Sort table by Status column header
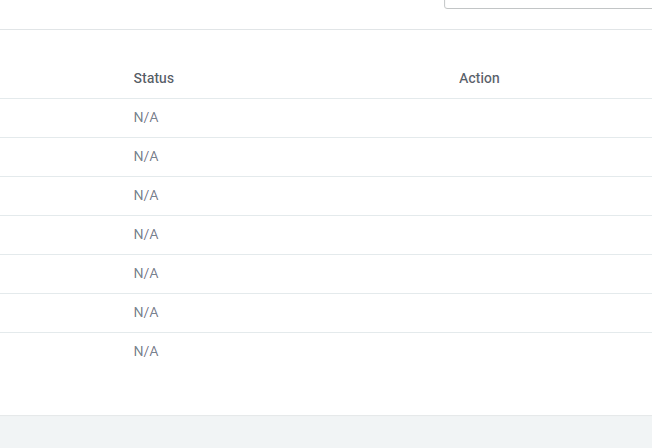The width and height of the screenshot is (652, 448). click(154, 78)
